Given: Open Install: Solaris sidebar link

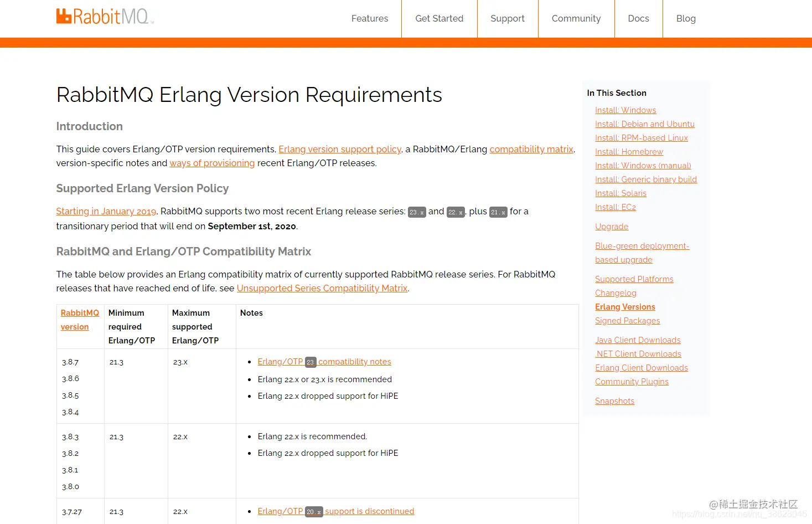Looking at the screenshot, I should (620, 193).
